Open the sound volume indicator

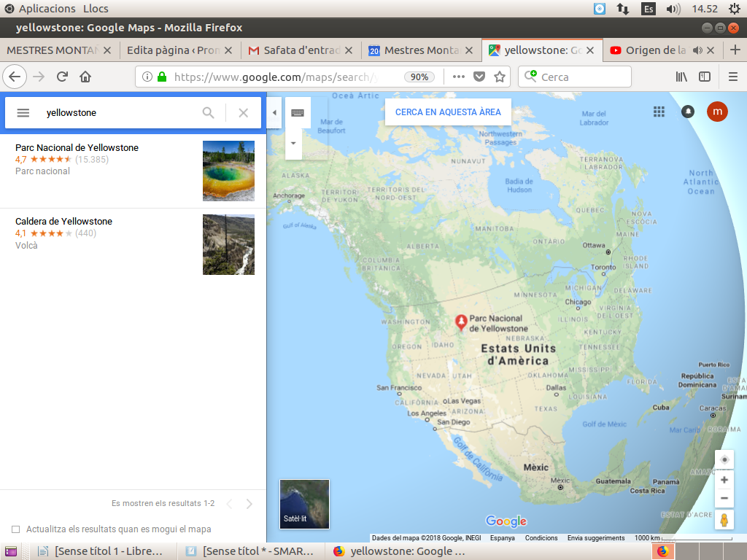pos(673,9)
